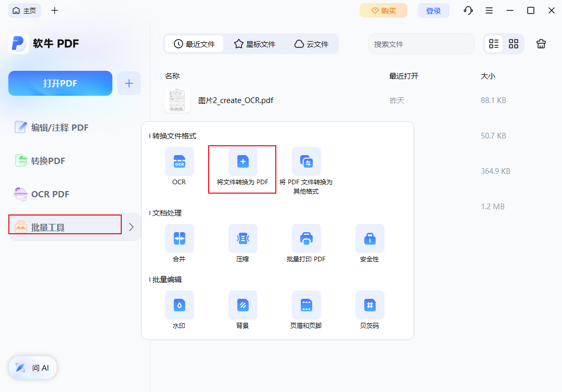Switch to grid view layout
Screen dimensions: 562x392
point(514,44)
